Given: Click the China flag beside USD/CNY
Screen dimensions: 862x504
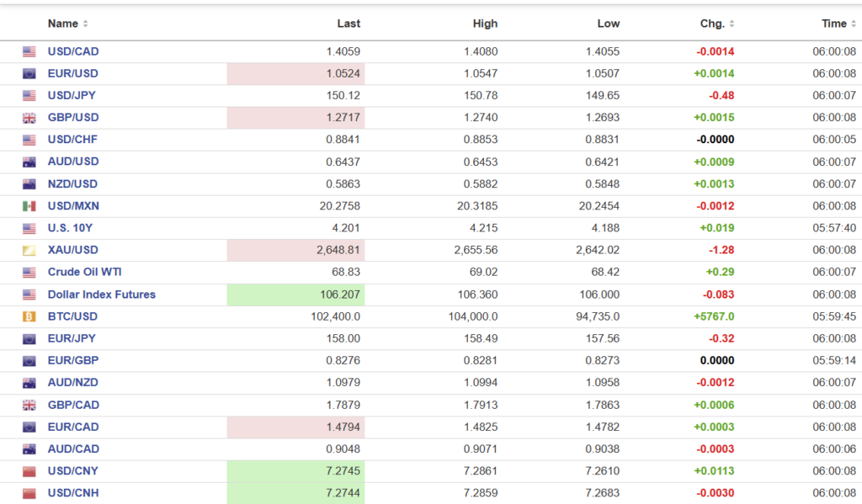Looking at the screenshot, I should coord(29,471).
